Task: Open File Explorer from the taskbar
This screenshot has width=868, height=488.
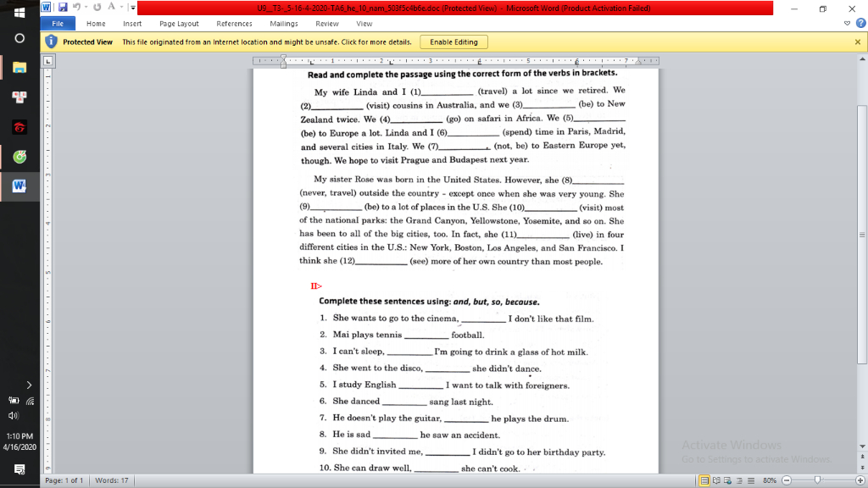Action: [19, 68]
